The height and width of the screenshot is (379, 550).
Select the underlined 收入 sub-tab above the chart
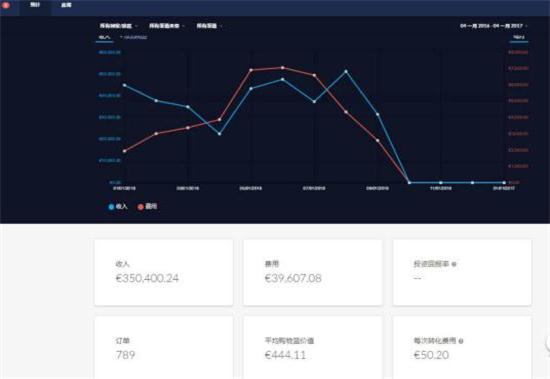pos(105,38)
